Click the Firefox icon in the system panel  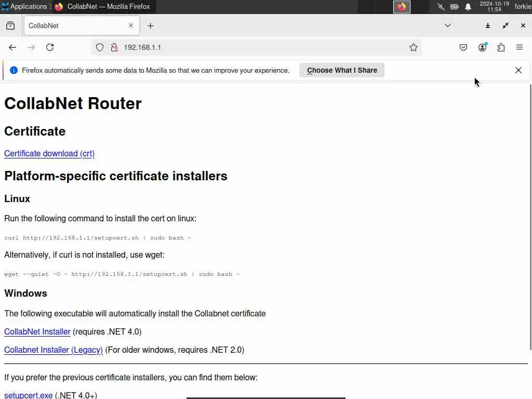tap(402, 7)
